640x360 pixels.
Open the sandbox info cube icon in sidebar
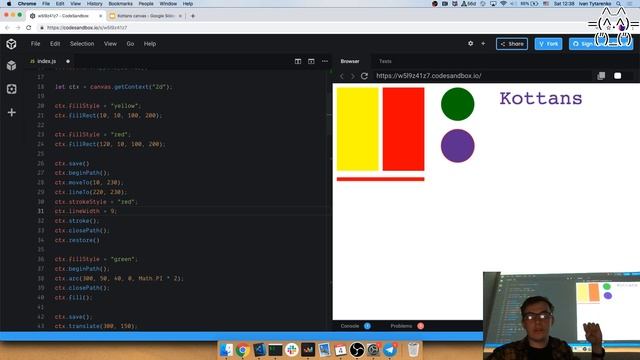tap(11, 65)
